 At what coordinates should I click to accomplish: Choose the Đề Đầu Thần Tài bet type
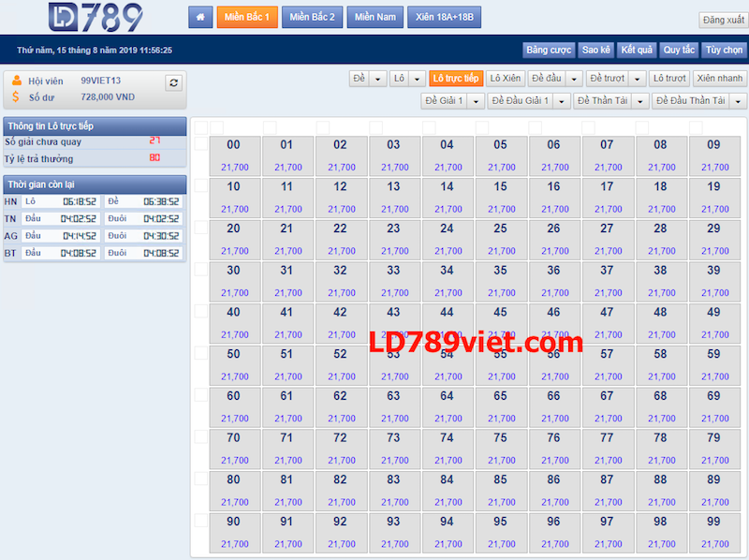691,101
